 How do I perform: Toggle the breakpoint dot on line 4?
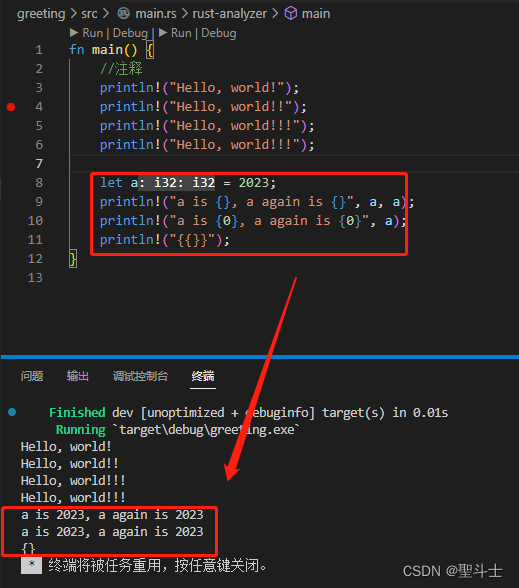click(11, 107)
